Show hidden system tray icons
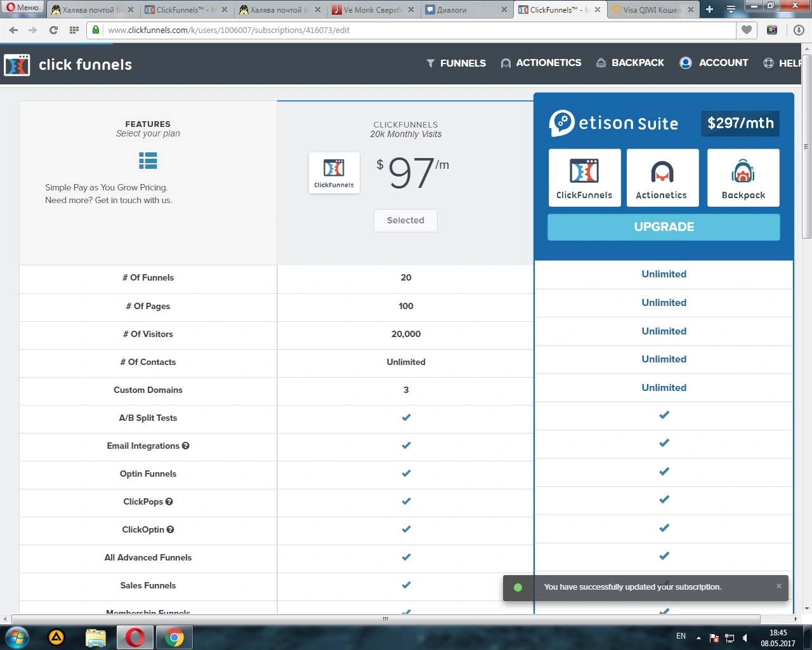Screen dimensions: 812x650 coord(698,638)
